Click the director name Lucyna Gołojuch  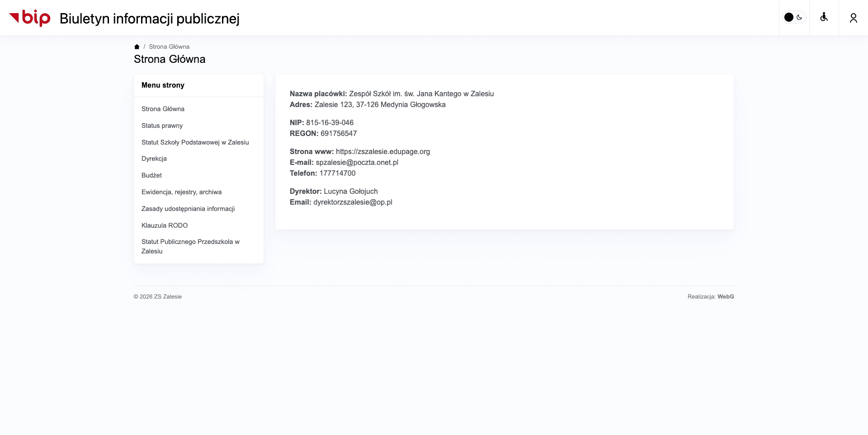point(350,191)
